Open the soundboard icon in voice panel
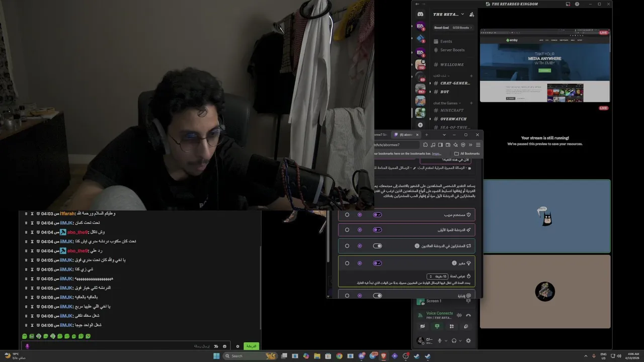Screen dimensions: 644x362 point(466,326)
